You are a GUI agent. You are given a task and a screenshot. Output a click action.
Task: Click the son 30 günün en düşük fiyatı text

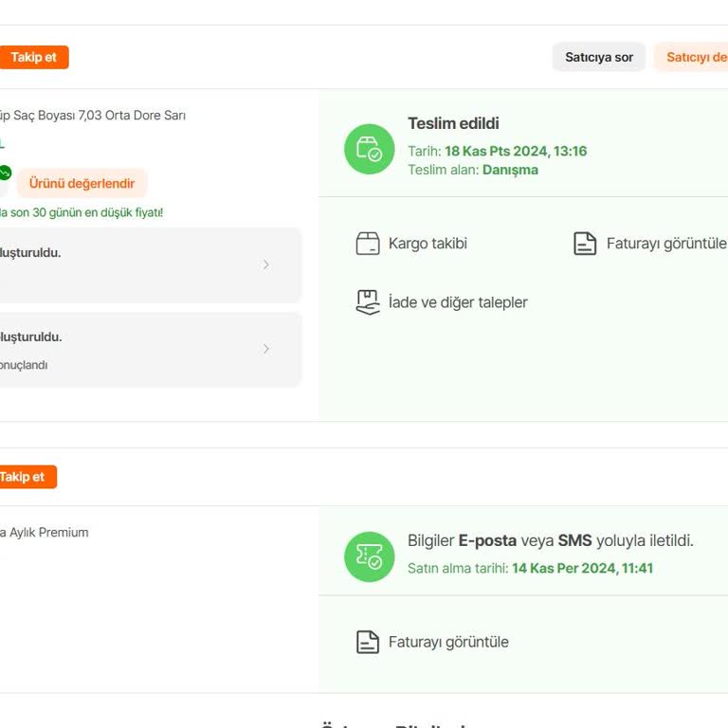point(82,212)
